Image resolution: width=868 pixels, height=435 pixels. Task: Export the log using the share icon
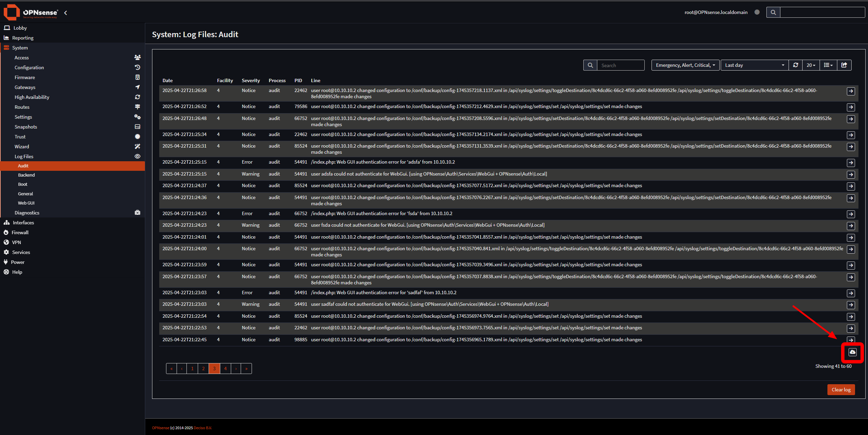tap(844, 65)
